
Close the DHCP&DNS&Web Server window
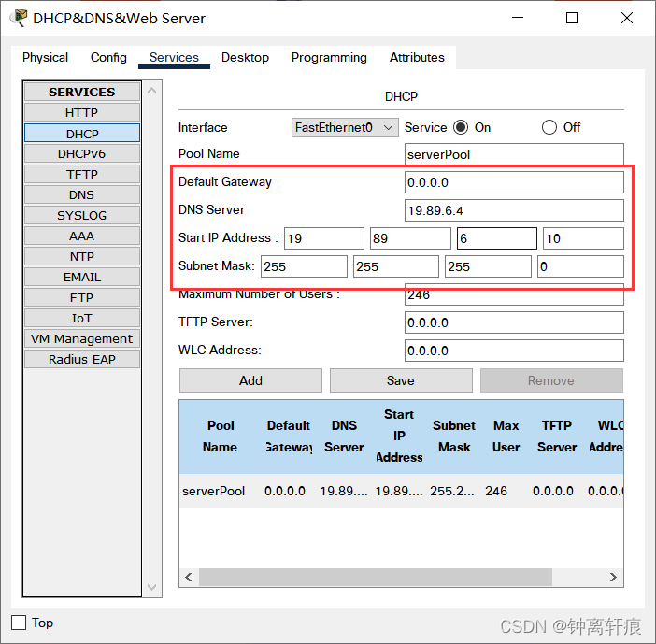(x=627, y=18)
